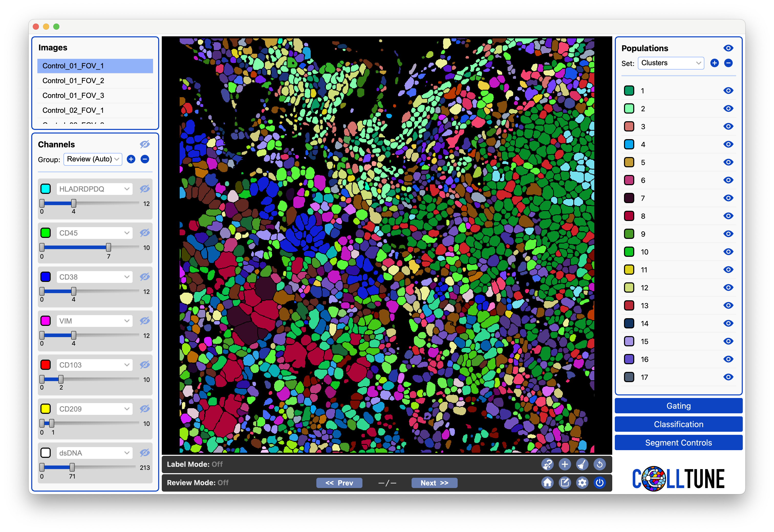Click the unknown label question icon
This screenshot has width=774, height=532.
pyautogui.click(x=548, y=464)
